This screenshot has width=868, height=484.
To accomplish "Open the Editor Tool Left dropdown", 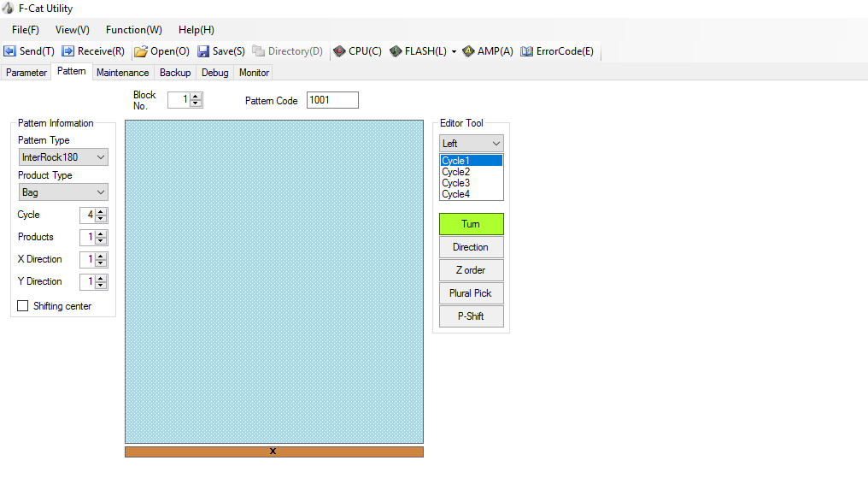I will pyautogui.click(x=471, y=144).
